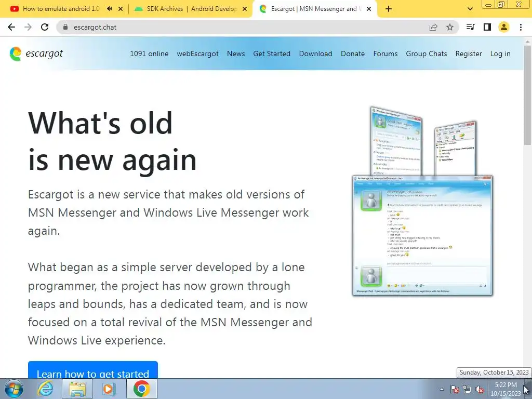
Task: Click the escargot logo in the header
Action: pyautogui.click(x=36, y=54)
